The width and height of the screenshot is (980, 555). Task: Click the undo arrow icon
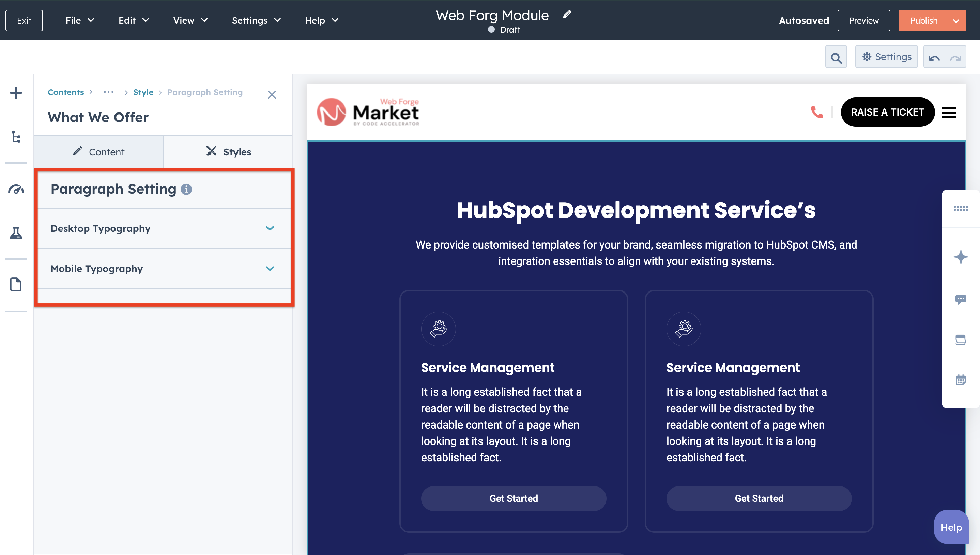pos(934,57)
